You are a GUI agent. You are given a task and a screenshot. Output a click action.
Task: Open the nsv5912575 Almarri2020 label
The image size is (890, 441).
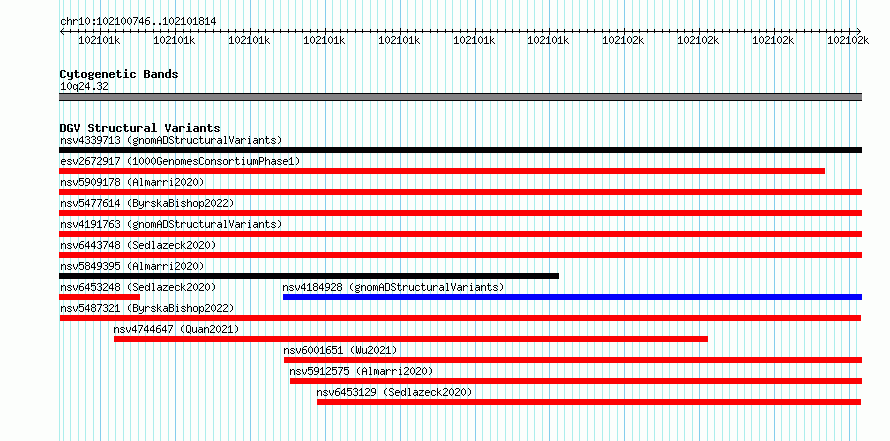[x=361, y=371]
